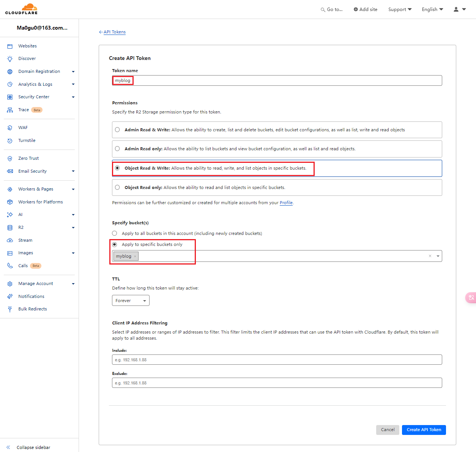Expand Analytics & Logs submenu arrow
The width and height of the screenshot is (476, 452).
click(x=73, y=85)
